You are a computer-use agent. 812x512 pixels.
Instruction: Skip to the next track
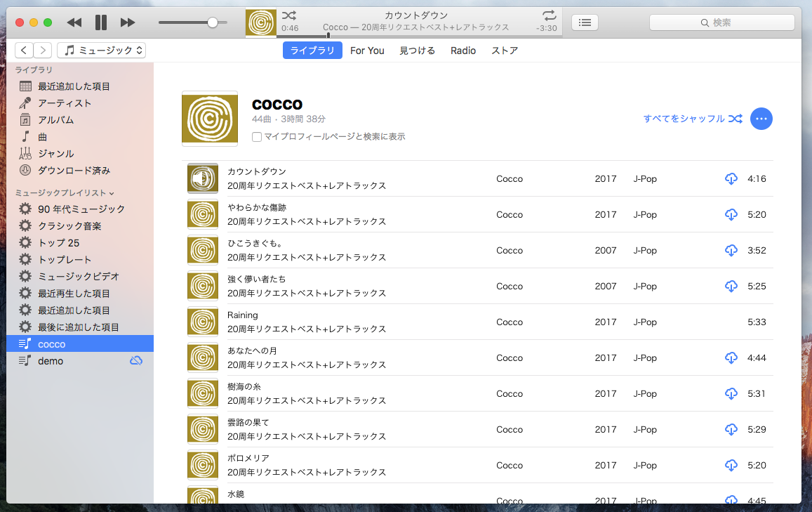[x=127, y=22]
